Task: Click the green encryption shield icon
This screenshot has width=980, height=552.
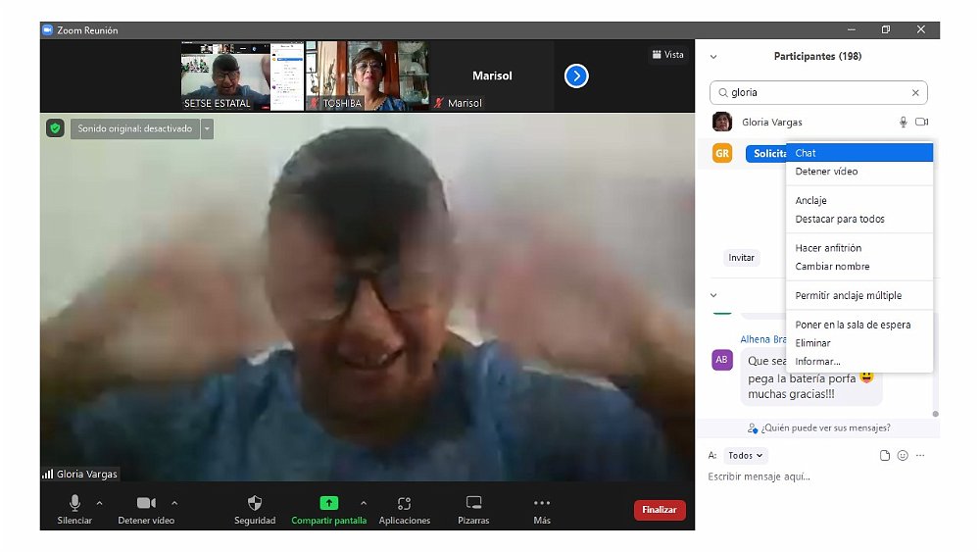Action: [x=55, y=128]
